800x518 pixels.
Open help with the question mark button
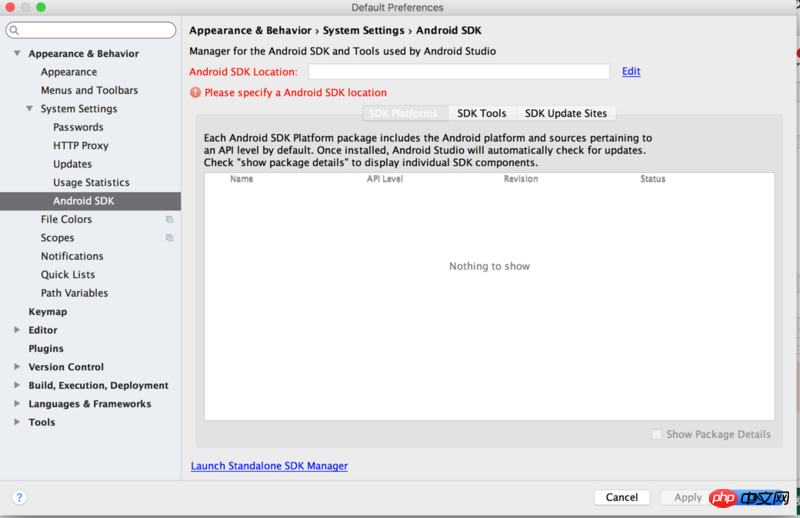(19, 498)
